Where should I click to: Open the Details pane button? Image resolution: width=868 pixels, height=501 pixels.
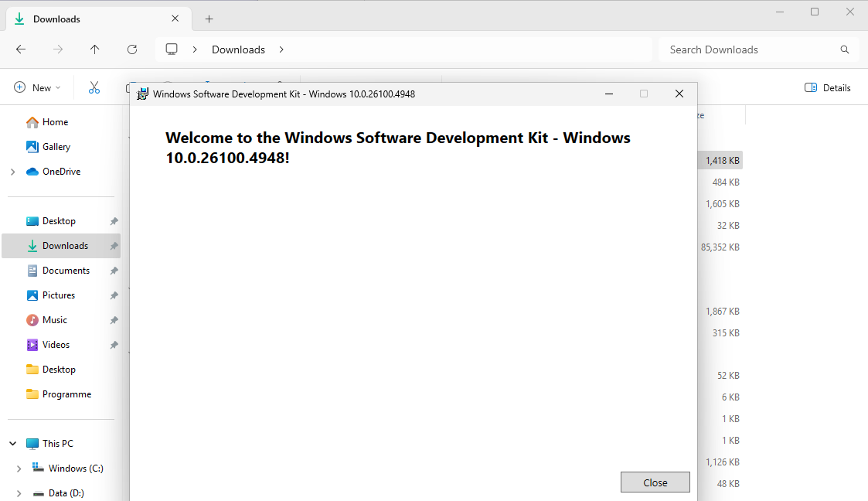[x=827, y=88]
